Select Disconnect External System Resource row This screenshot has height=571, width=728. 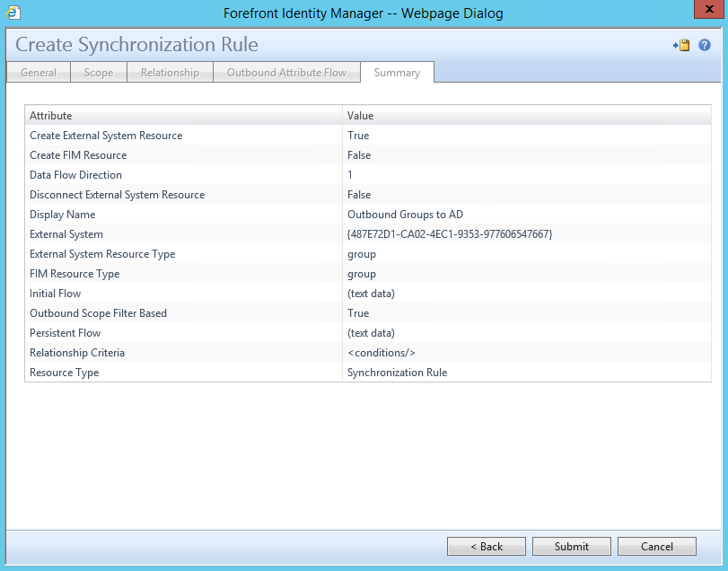(x=368, y=195)
